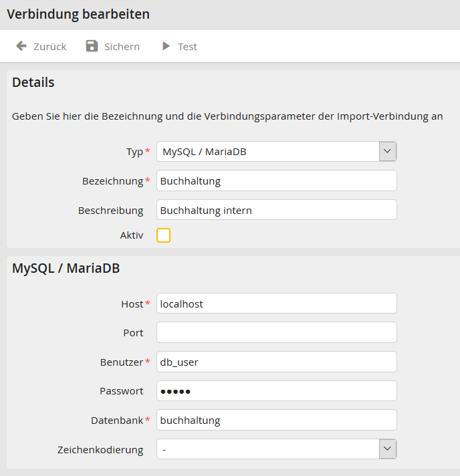Click the MySQL / MariaDB section heading

[66, 269]
